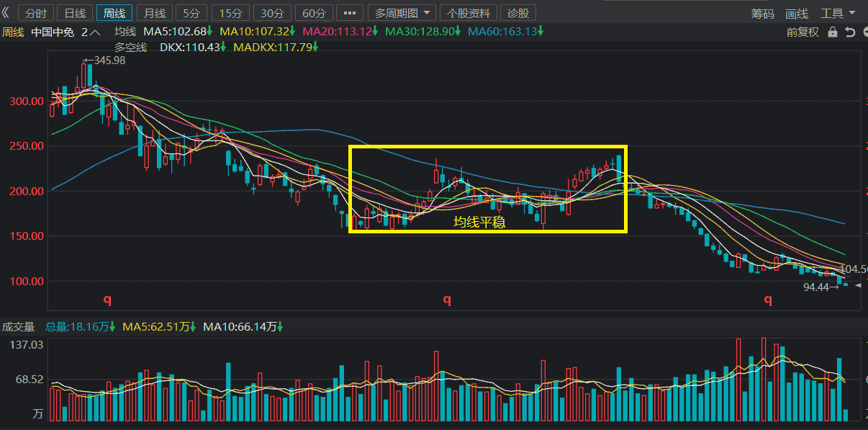Viewport: 868px width, 430px height.
Task: Click the leftmost red q marker
Action: coord(107,298)
